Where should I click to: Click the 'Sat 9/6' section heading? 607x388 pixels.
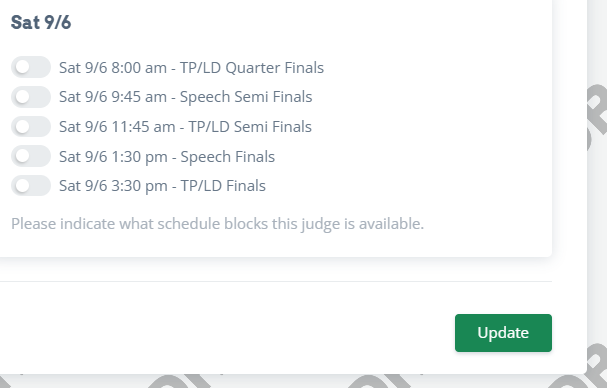[x=41, y=22]
